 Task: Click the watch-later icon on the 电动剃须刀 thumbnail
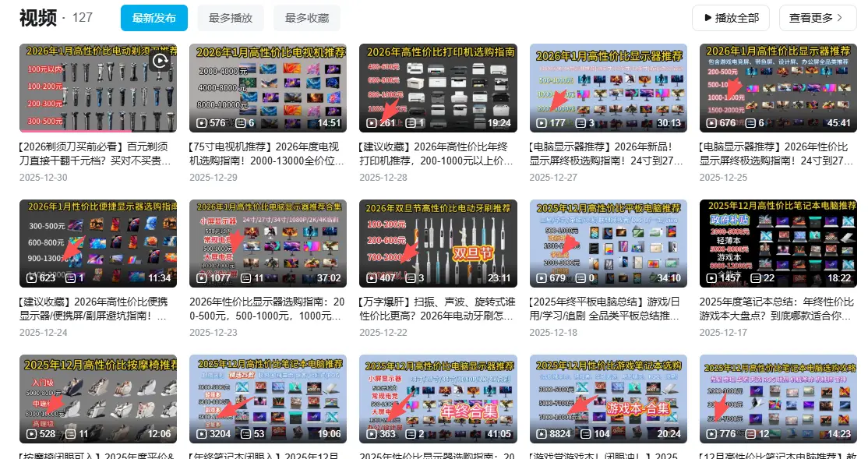(x=161, y=60)
